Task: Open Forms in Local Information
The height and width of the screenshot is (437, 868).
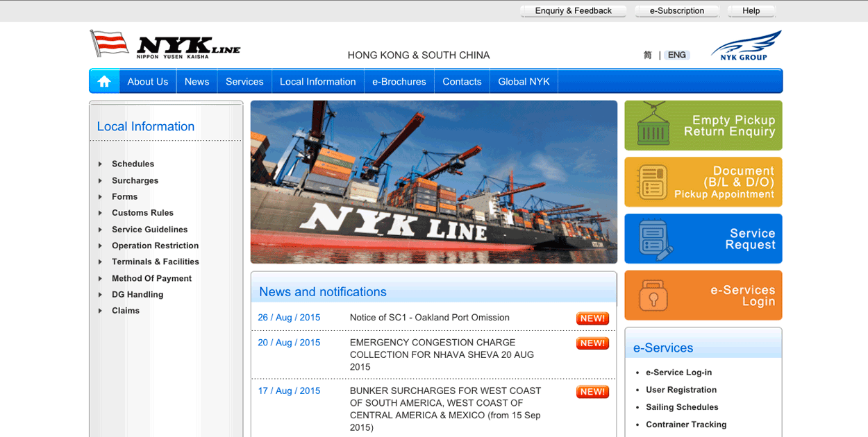Action: tap(124, 197)
